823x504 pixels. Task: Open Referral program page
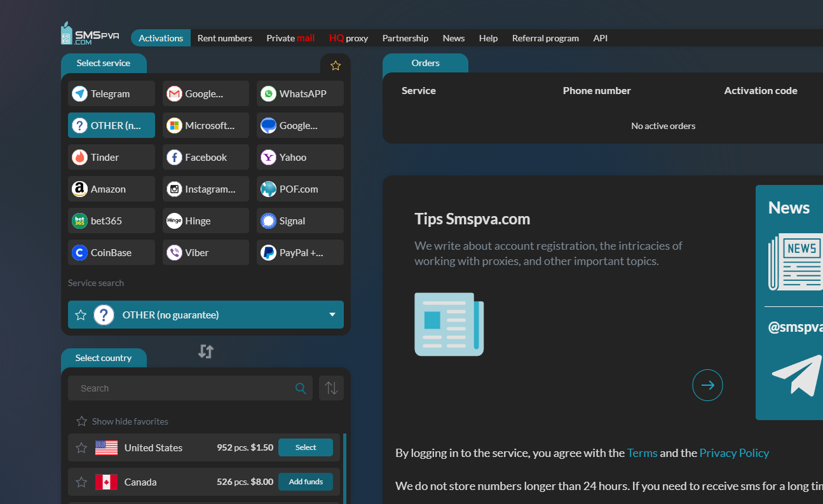(x=545, y=38)
